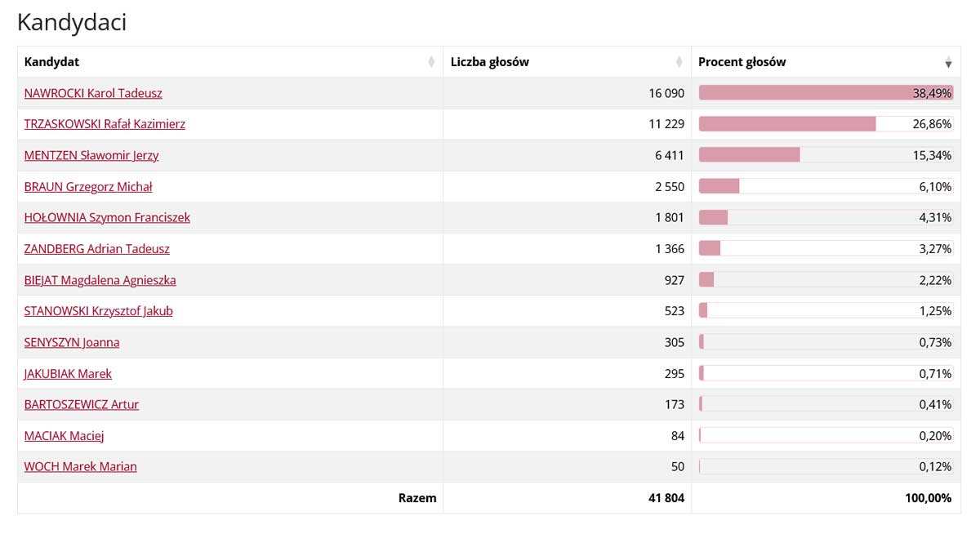Open WOCH Marek Marian link
Image resolution: width=980 pixels, height=534 pixels.
[80, 466]
